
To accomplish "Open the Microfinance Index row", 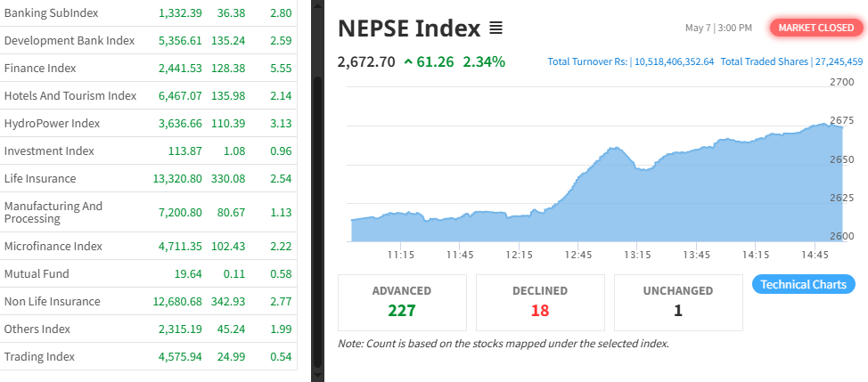I will click(53, 246).
